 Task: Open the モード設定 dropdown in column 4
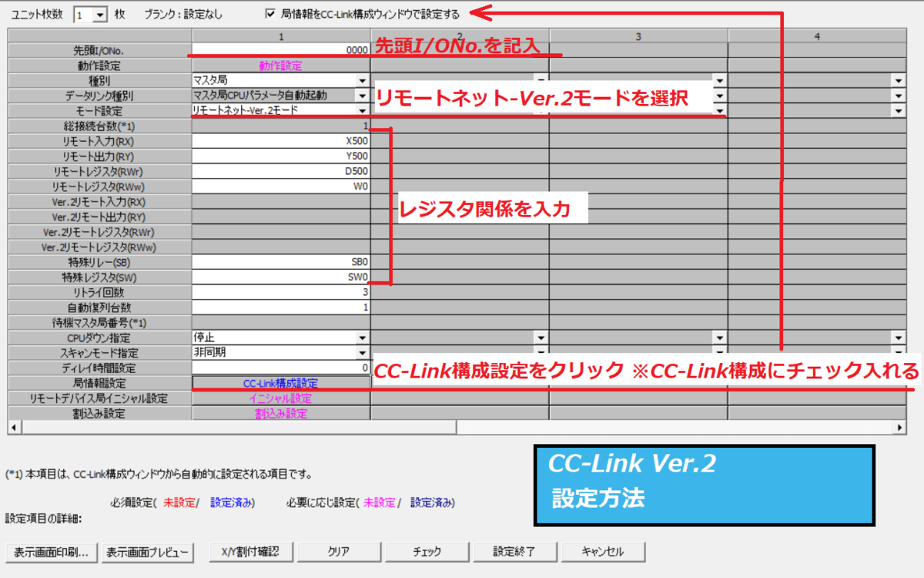[899, 111]
